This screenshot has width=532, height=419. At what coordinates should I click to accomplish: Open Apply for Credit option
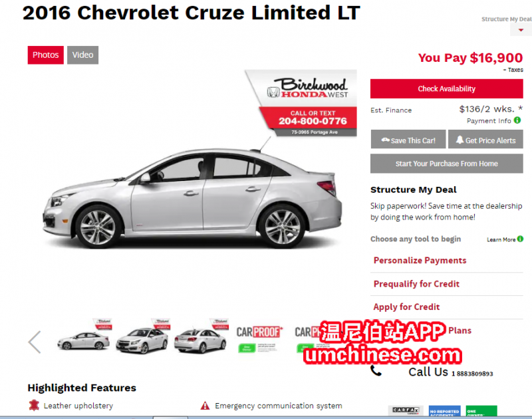coord(406,307)
